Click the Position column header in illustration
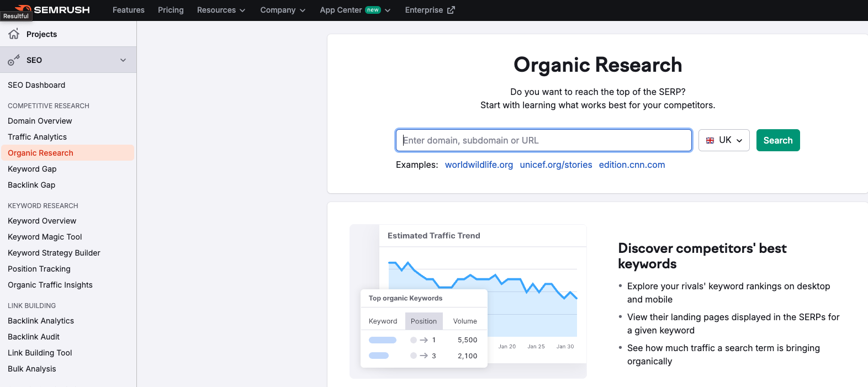This screenshot has width=868, height=387. click(x=424, y=321)
